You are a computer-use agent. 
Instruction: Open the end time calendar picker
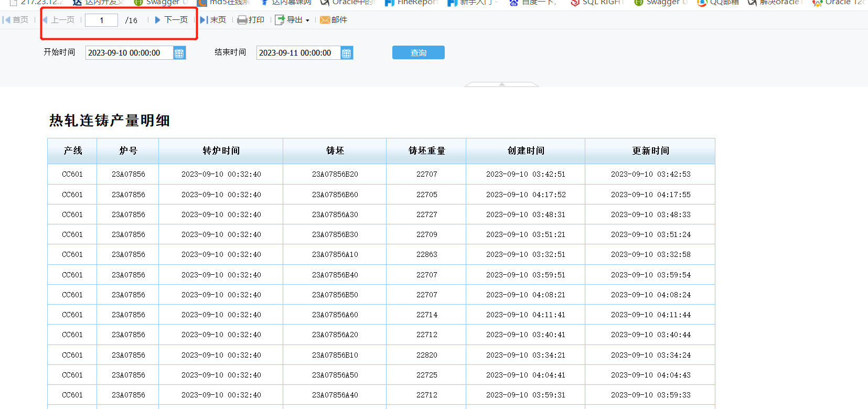[347, 53]
